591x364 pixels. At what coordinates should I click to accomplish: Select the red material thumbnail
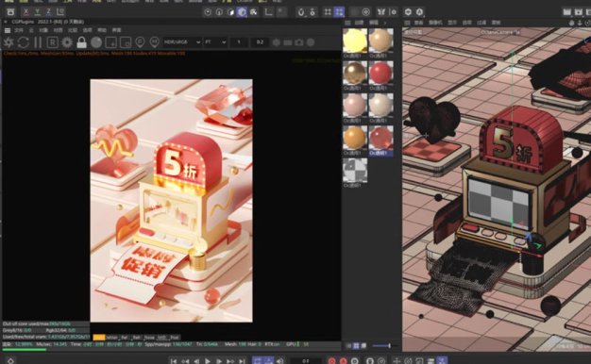[381, 73]
